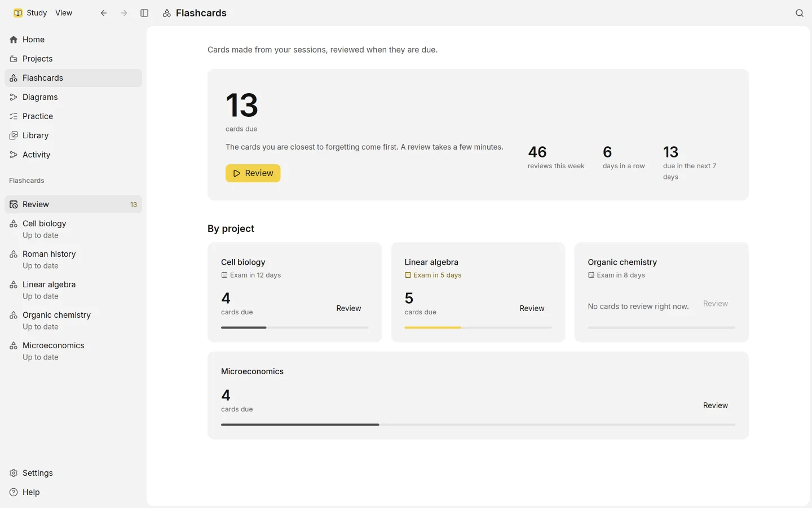Viewport: 812px width, 508px height.
Task: Open the View menu
Action: (64, 13)
